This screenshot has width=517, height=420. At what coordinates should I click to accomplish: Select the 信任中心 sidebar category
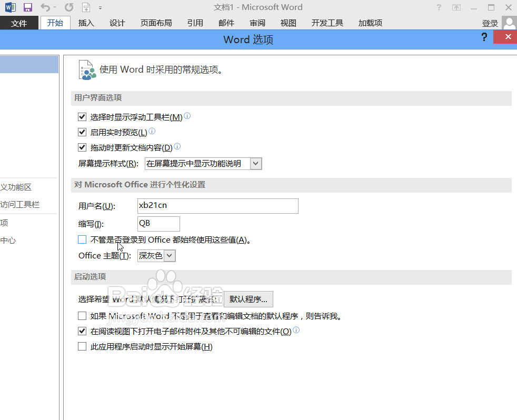click(8, 240)
